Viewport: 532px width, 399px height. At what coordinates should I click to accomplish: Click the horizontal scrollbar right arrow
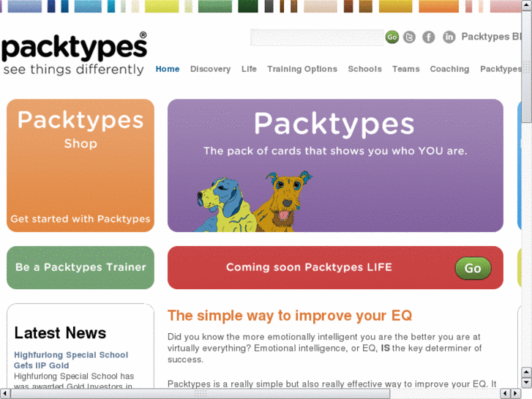point(515,394)
